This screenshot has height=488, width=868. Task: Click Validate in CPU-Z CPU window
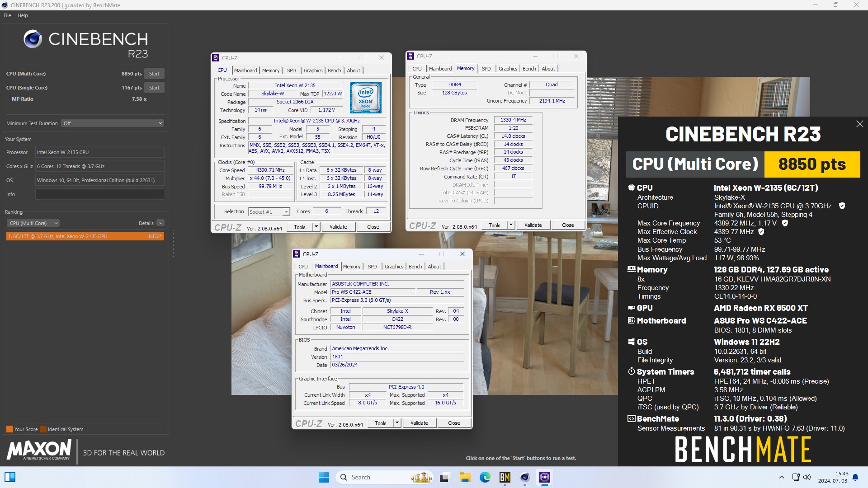coord(338,227)
